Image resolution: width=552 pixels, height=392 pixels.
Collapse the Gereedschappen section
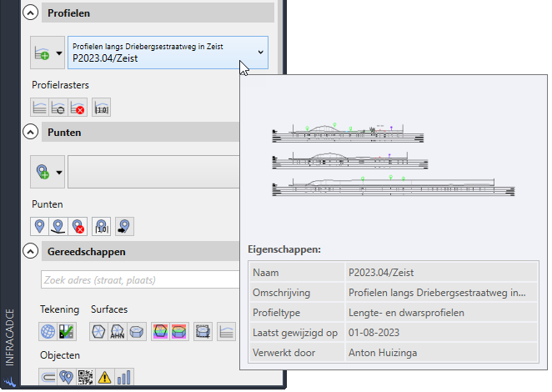[31, 250]
